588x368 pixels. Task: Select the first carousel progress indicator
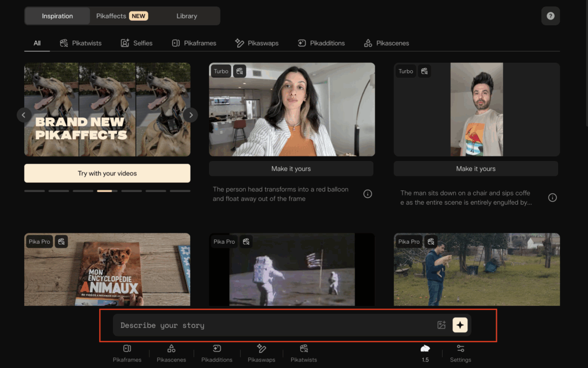[34, 191]
